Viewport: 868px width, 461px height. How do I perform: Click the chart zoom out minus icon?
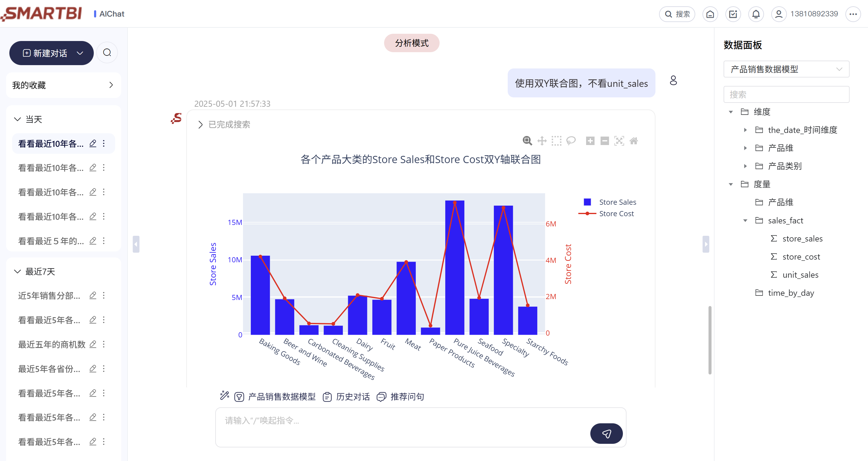tap(604, 141)
